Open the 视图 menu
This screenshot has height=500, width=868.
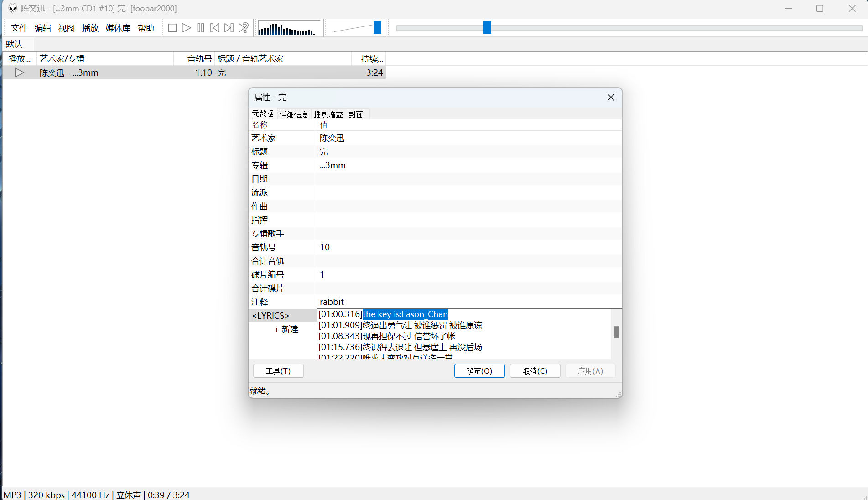[x=67, y=28]
